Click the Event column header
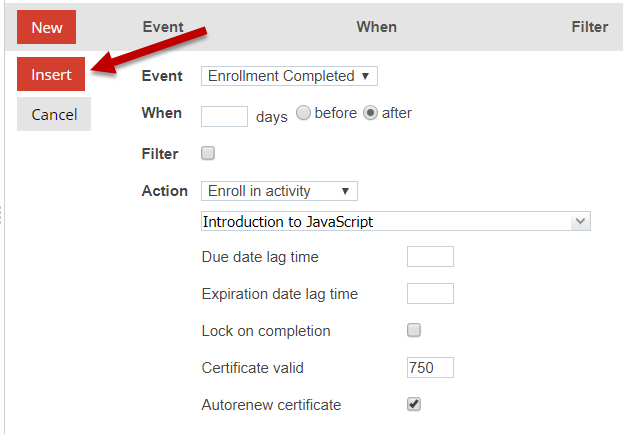 pos(163,27)
